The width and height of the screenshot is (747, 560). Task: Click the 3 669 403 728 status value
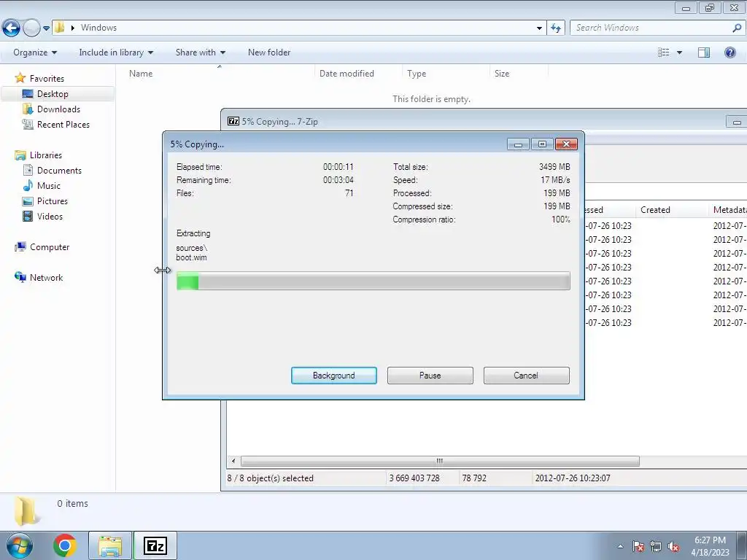pyautogui.click(x=414, y=478)
